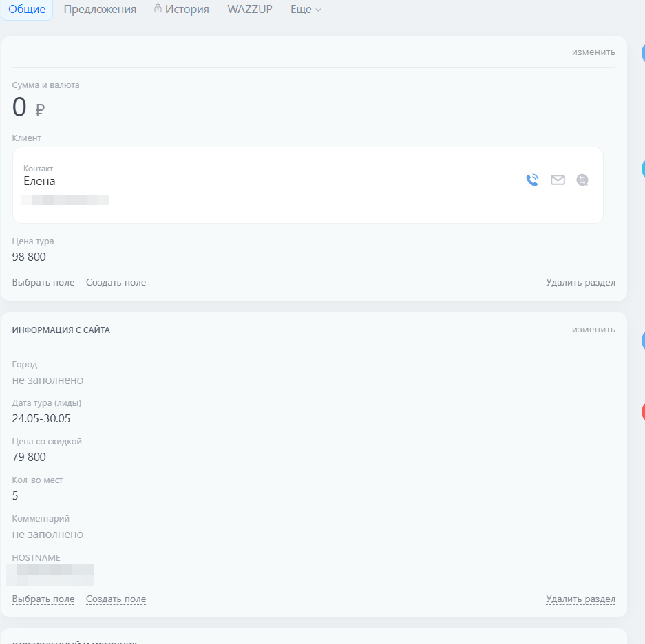The width and height of the screenshot is (645, 644).
Task: Click the sum value 0 ₽
Action: [28, 107]
